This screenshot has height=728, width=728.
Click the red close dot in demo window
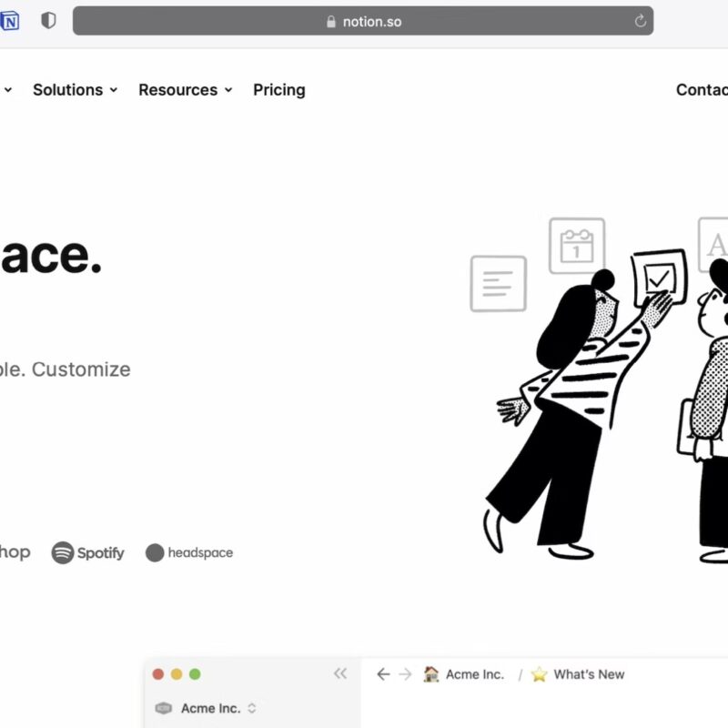(x=157, y=674)
